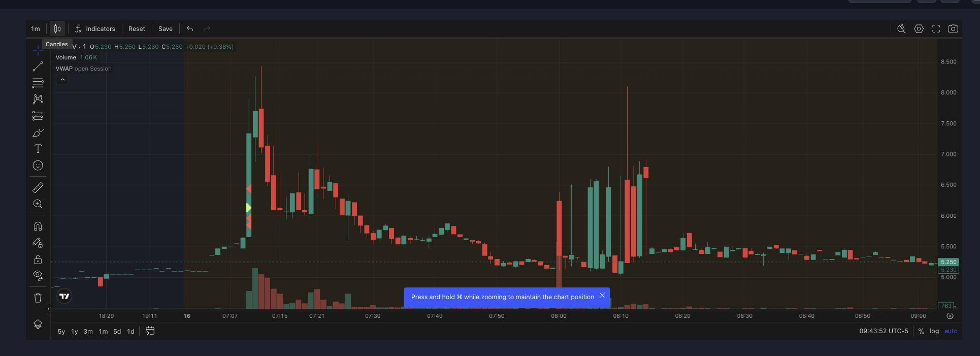The image size is (980, 356).
Task: Toggle percent scale mode
Action: [921, 331]
